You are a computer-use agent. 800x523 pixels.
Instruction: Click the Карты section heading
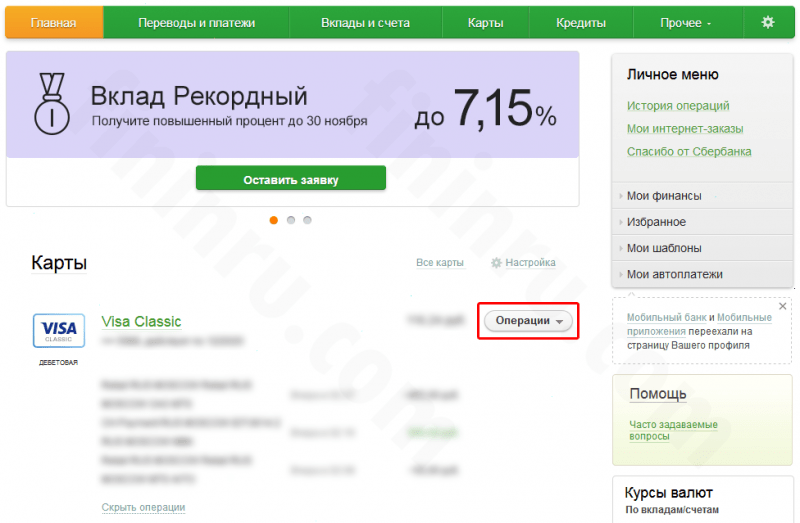59,263
